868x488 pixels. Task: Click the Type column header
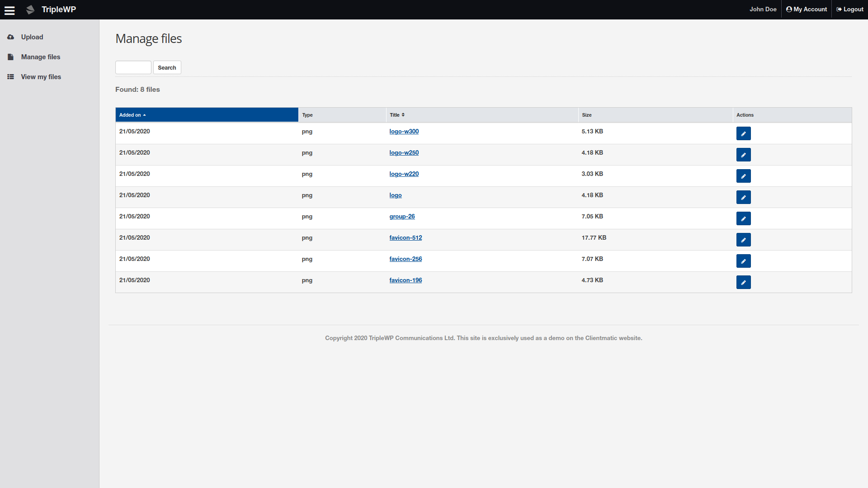click(x=342, y=115)
